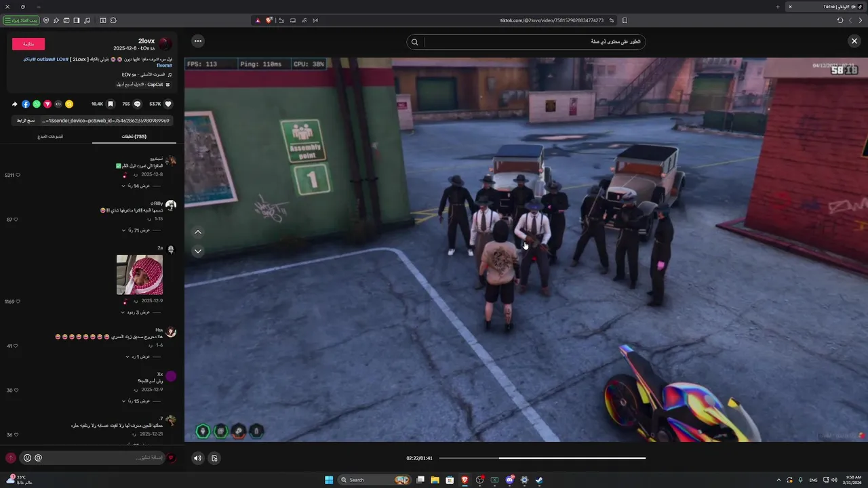Click the yellow coin share icon

(x=69, y=104)
